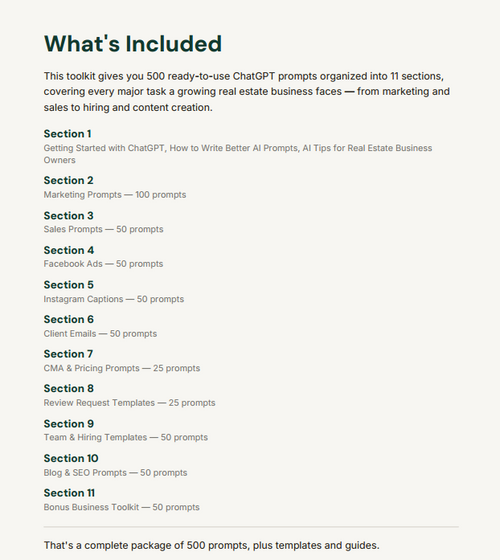Select the Section 4 heading

pos(69,250)
